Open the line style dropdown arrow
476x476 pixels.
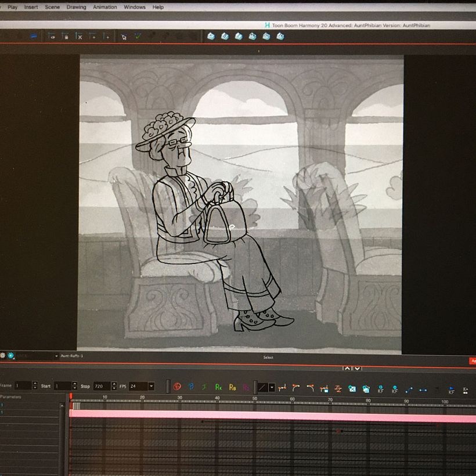pos(272,387)
